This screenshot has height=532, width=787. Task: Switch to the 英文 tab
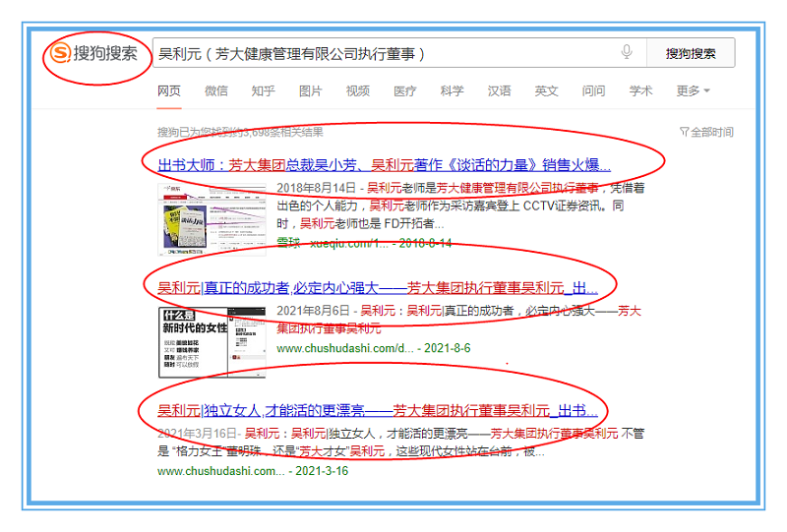click(x=546, y=91)
